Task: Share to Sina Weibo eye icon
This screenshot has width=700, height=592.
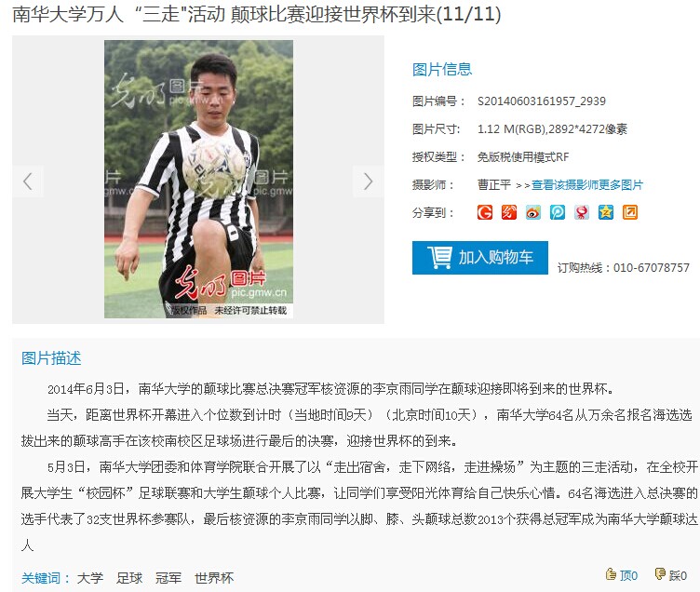Action: 533,212
